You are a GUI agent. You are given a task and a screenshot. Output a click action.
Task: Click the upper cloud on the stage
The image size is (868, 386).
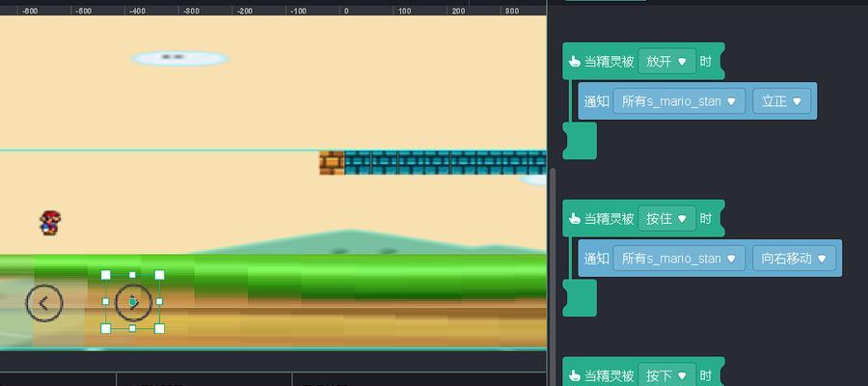tap(180, 58)
